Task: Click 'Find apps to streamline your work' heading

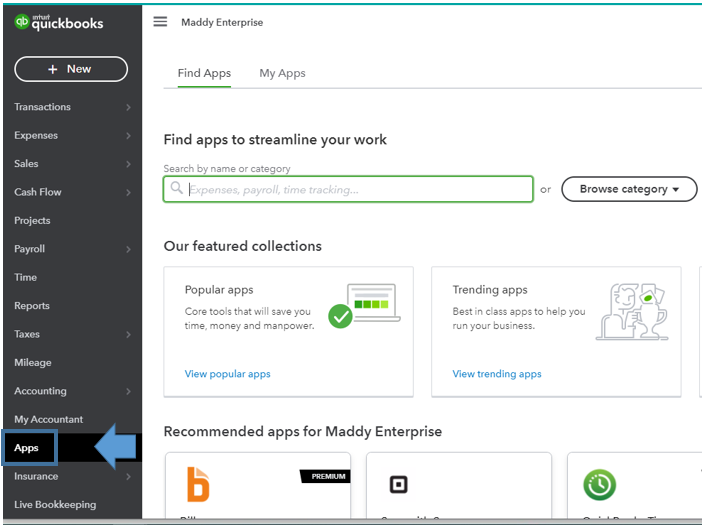Action: [275, 139]
